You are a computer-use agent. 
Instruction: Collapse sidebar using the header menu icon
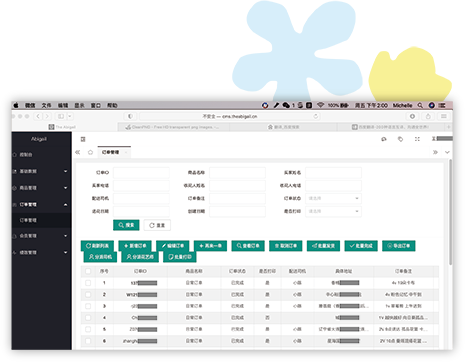coord(83,139)
